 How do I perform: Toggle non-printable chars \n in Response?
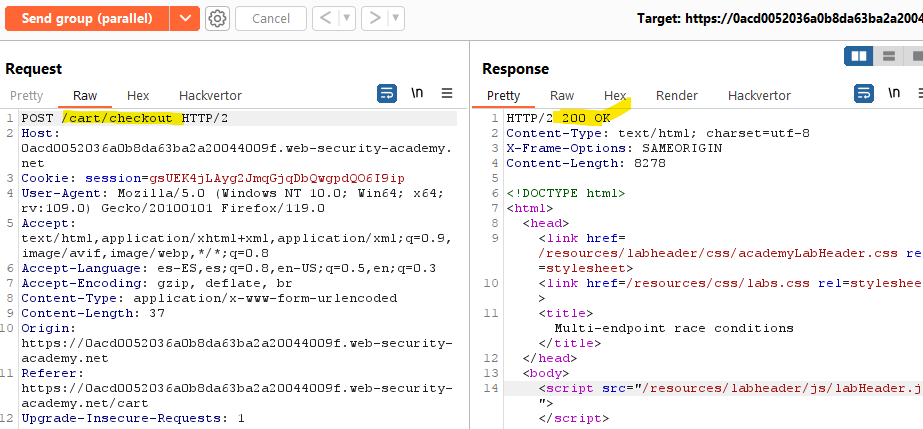pyautogui.click(x=894, y=93)
